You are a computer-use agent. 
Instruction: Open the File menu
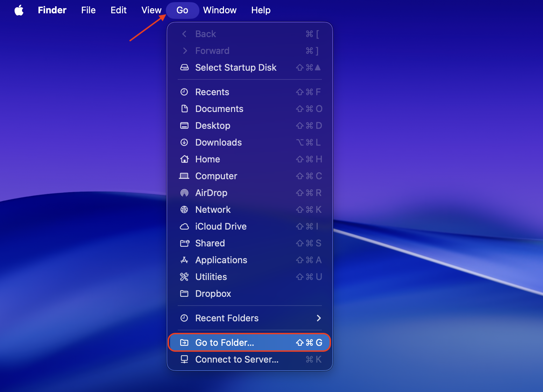(x=89, y=10)
